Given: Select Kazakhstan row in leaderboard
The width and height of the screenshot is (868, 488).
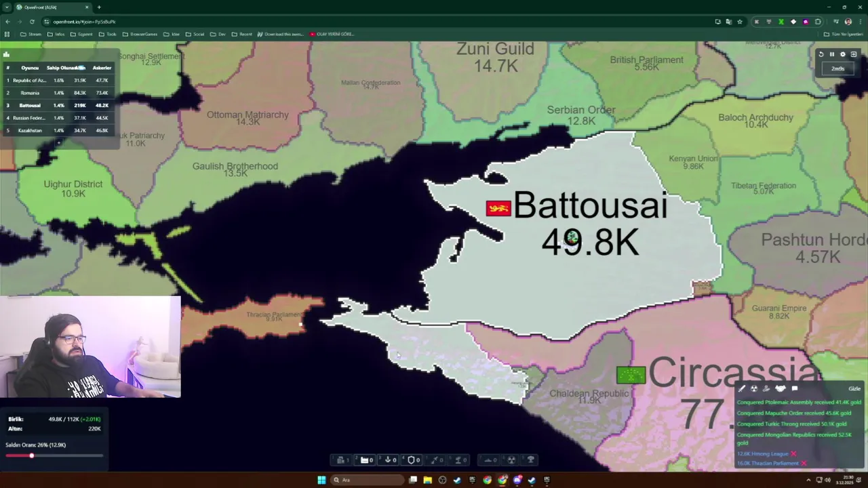Looking at the screenshot, I should (58, 130).
